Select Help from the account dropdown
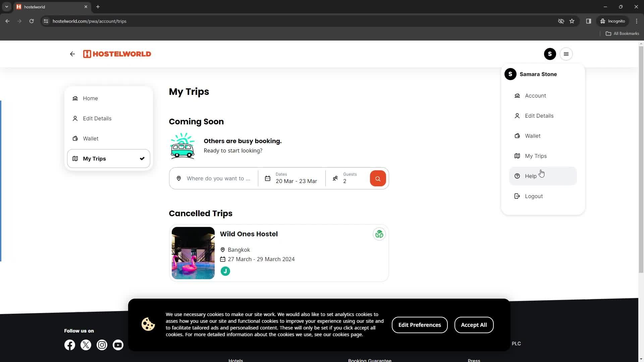Viewport: 644px width, 362px height. click(531, 176)
